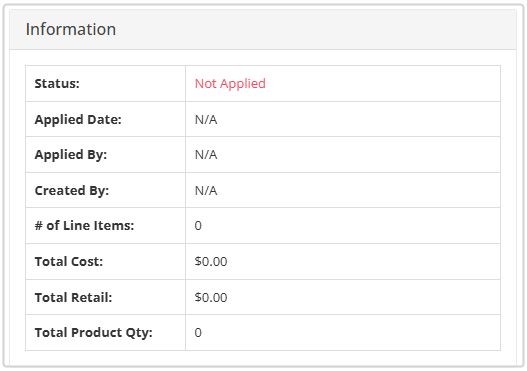Viewport: 527px width, 371px height.
Task: Select the Total Product Qty value 0
Action: [x=198, y=333]
